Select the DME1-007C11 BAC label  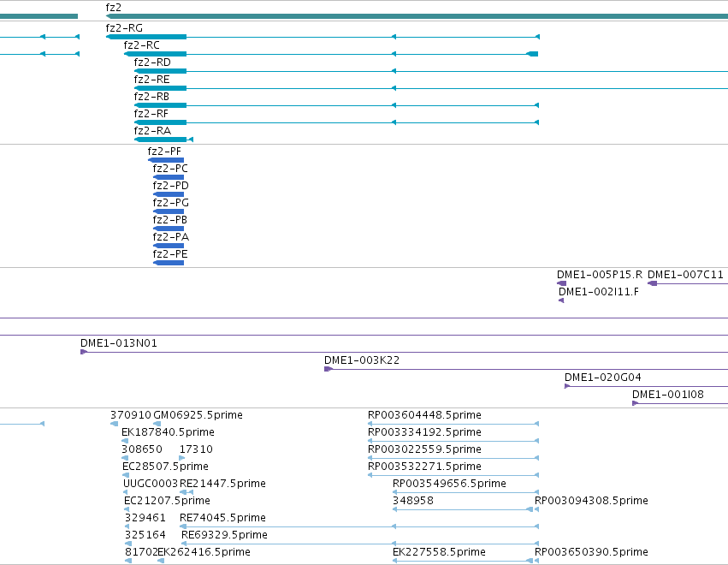pos(686,275)
